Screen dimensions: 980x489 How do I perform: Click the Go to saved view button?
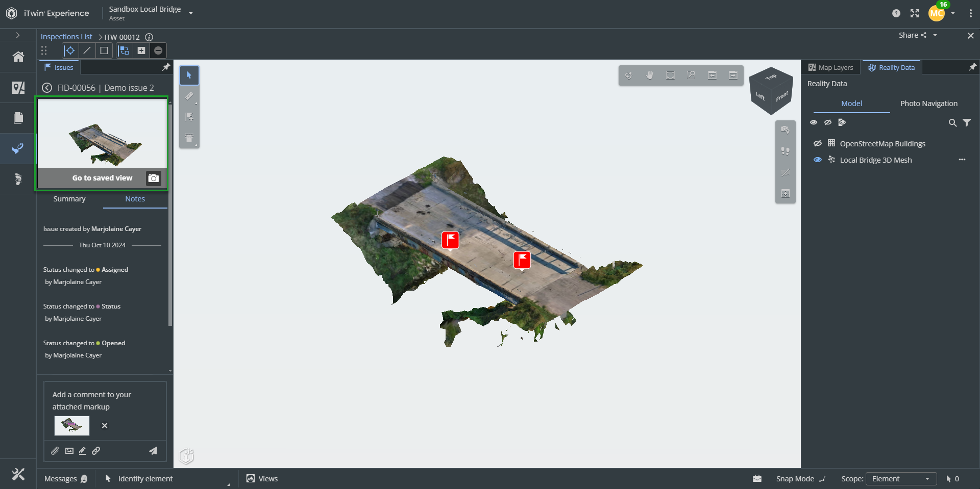pos(102,178)
